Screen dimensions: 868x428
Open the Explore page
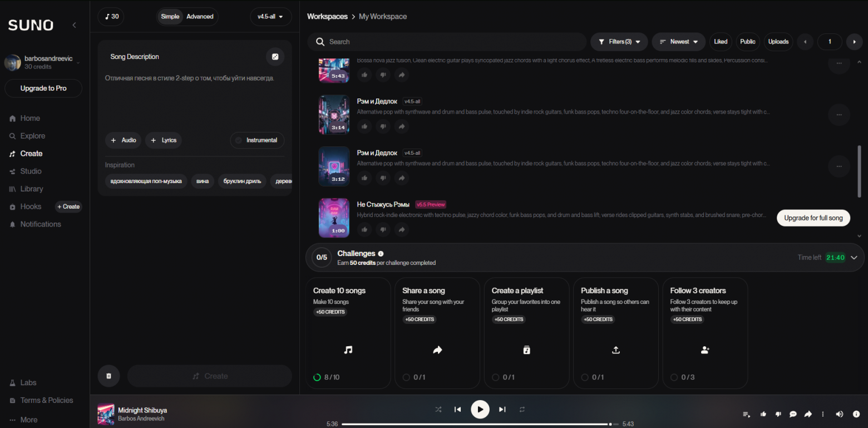27,136
